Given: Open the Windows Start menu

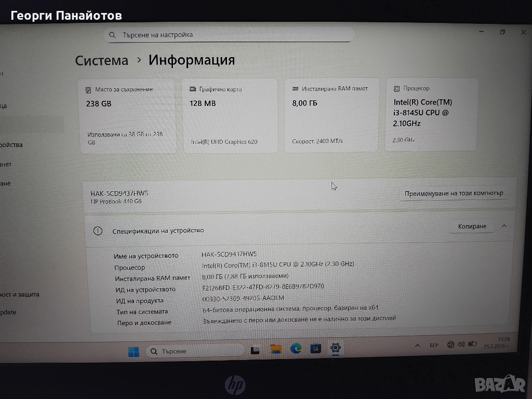Looking at the screenshot, I should click(x=134, y=352).
